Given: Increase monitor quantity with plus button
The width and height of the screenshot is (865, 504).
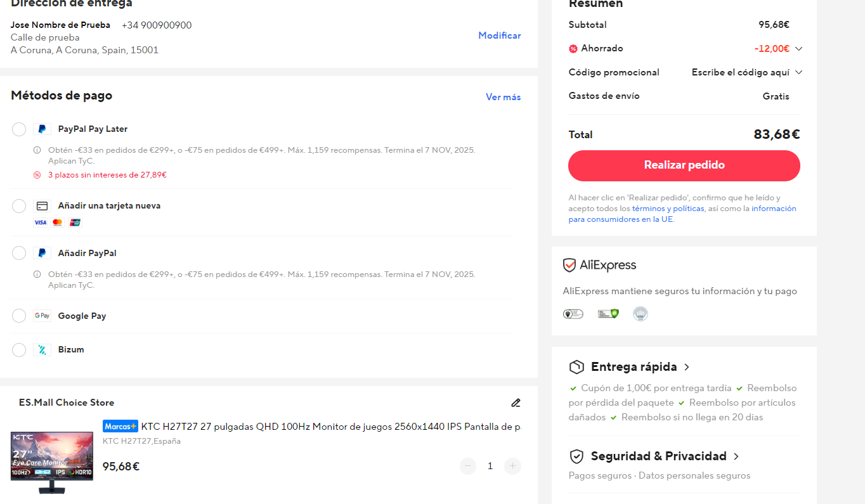Looking at the screenshot, I should pos(512,467).
